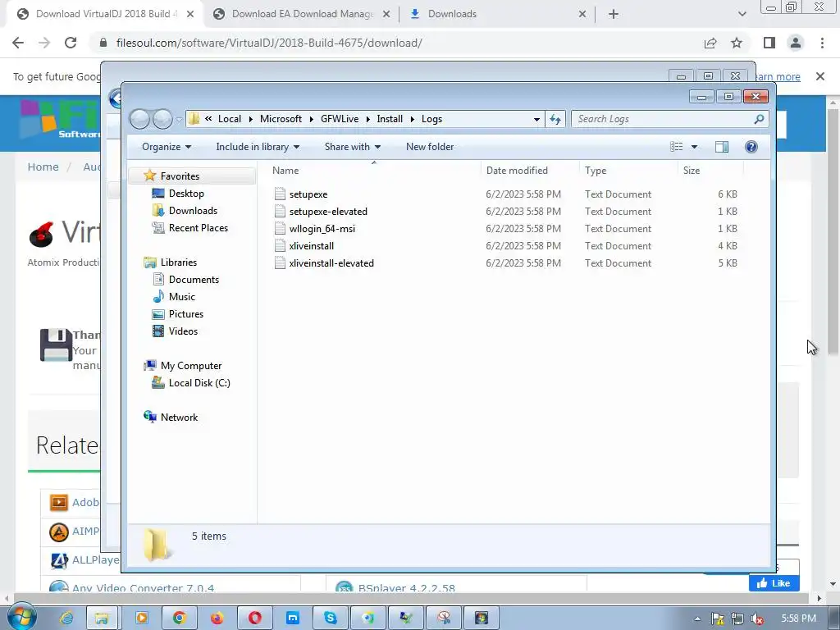840x630 pixels.
Task: Click the Explorer Forward navigation arrow
Action: click(162, 119)
